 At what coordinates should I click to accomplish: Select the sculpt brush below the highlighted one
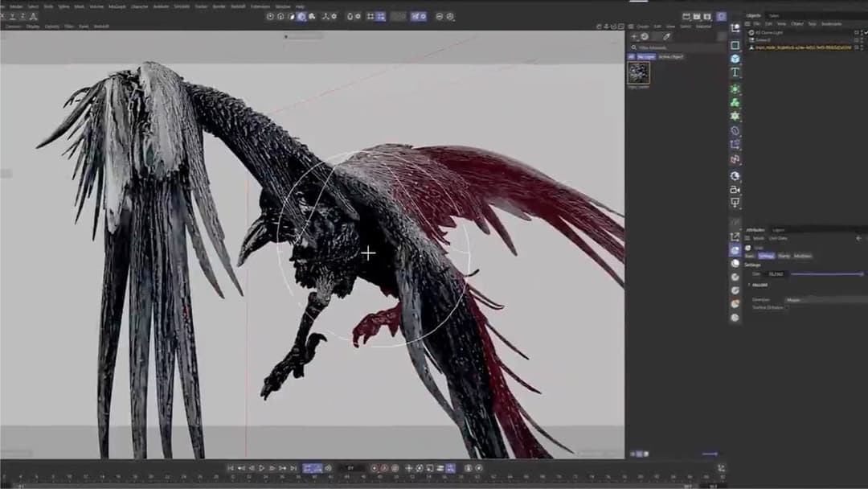click(x=735, y=264)
